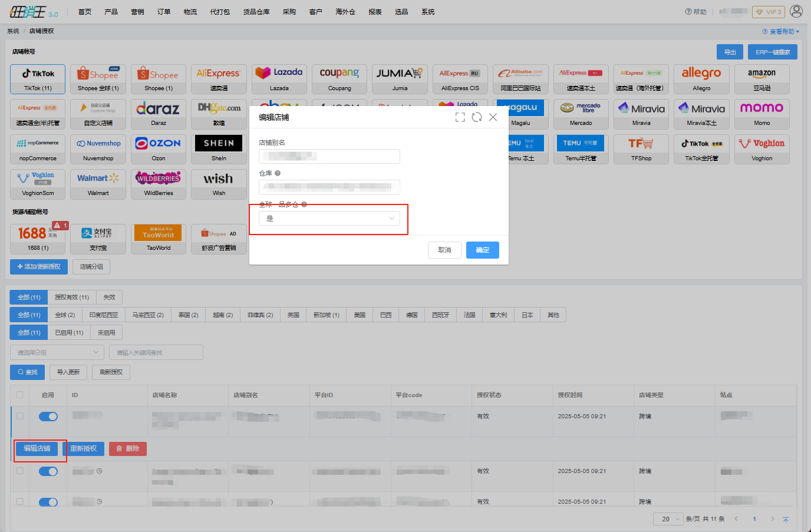Open the Walmart platform tile
Screen dimensions: 811x532
click(x=98, y=184)
